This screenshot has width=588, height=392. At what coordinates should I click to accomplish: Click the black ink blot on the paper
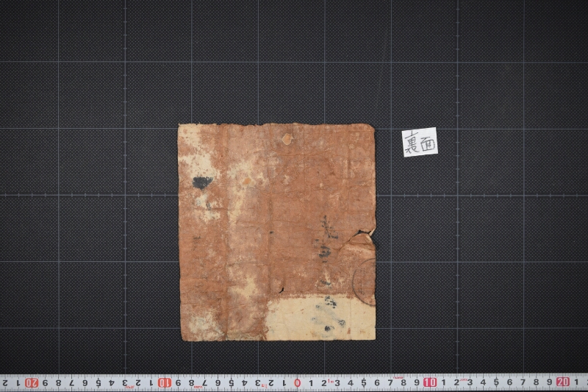[x=202, y=182]
